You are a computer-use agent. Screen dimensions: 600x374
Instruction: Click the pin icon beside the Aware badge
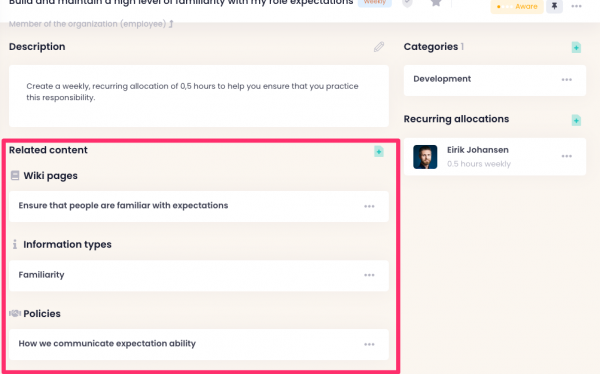click(554, 6)
